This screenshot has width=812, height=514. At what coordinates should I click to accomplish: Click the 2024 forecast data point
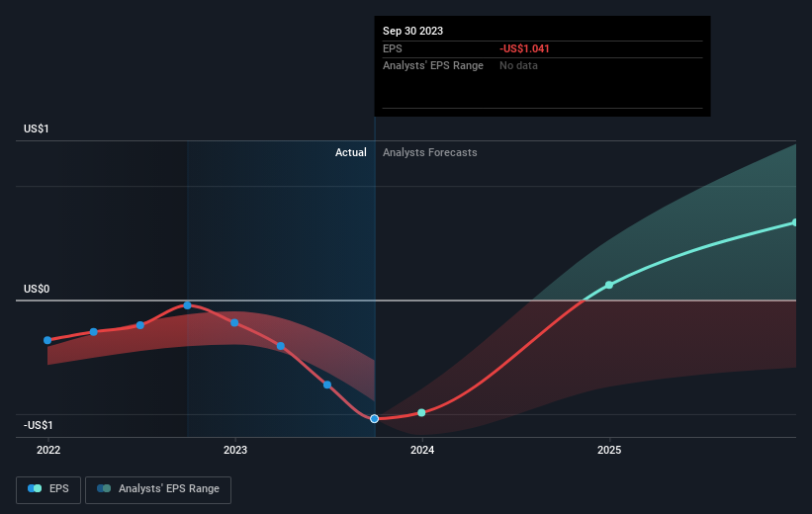tap(421, 412)
